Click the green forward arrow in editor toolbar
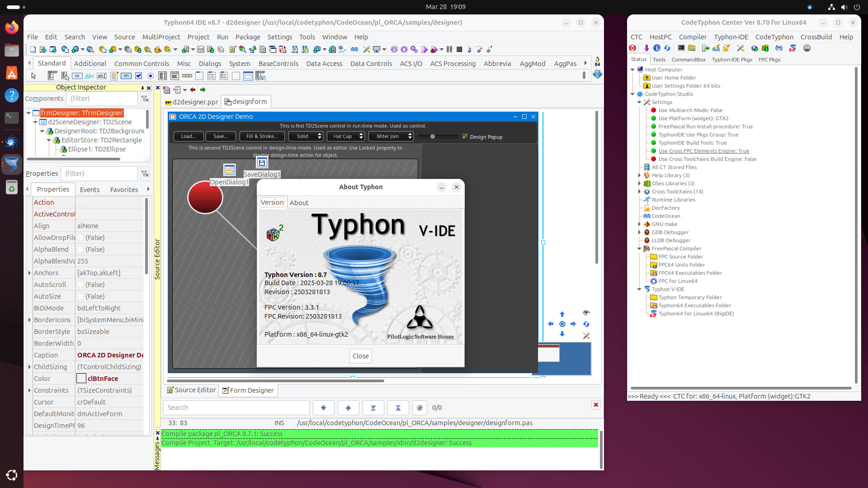868x488 pixels. pyautogui.click(x=203, y=90)
